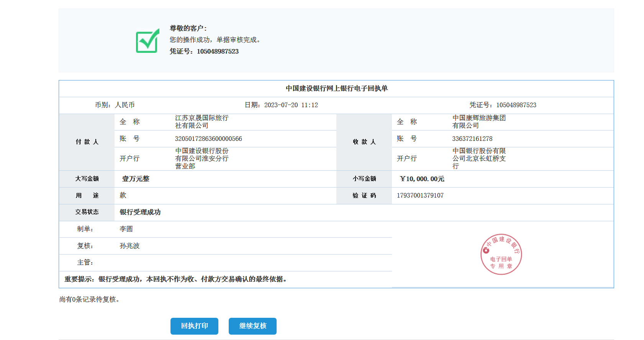Click the reviewer name 孙兆波
This screenshot has width=644, height=340.
[129, 246]
